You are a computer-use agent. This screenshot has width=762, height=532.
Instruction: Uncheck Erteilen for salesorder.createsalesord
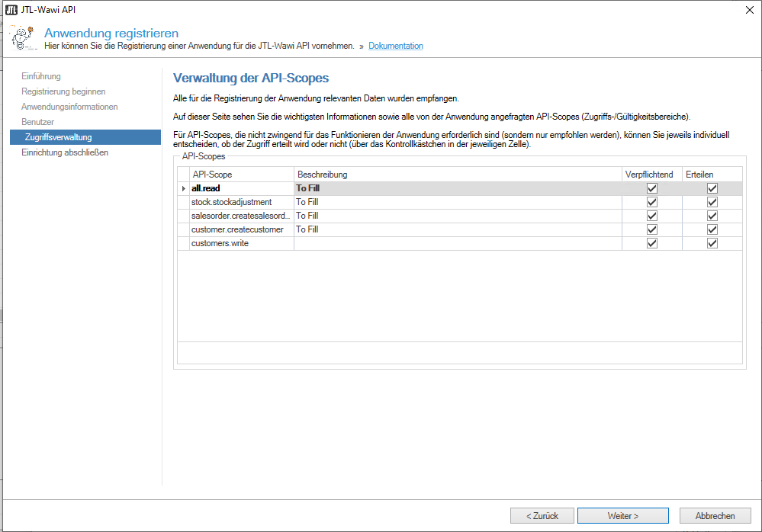point(712,216)
